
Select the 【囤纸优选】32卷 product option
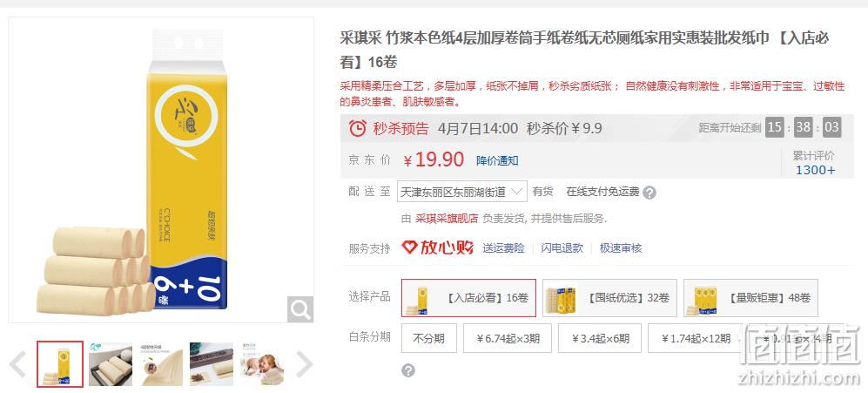coord(609,298)
